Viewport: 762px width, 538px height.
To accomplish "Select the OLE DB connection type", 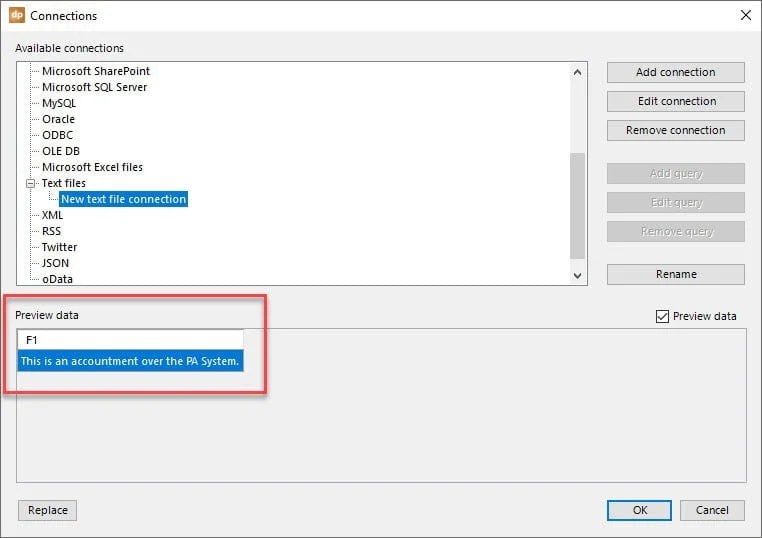I will (x=61, y=151).
